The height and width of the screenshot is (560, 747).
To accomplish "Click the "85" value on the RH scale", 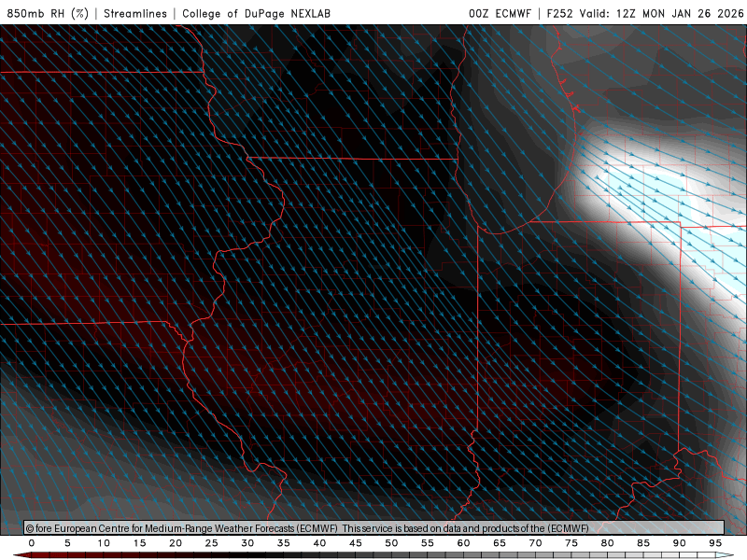I will tap(643, 543).
